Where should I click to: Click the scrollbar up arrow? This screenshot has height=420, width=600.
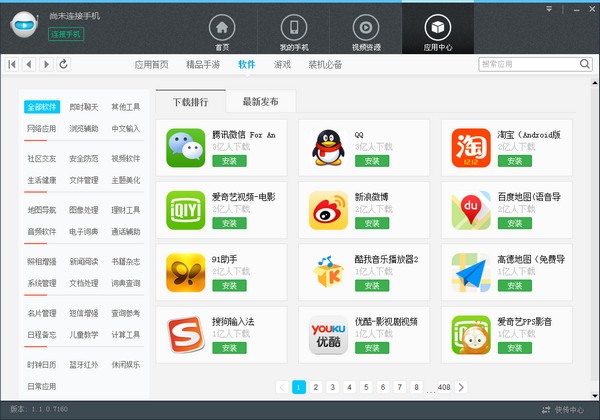(x=595, y=82)
